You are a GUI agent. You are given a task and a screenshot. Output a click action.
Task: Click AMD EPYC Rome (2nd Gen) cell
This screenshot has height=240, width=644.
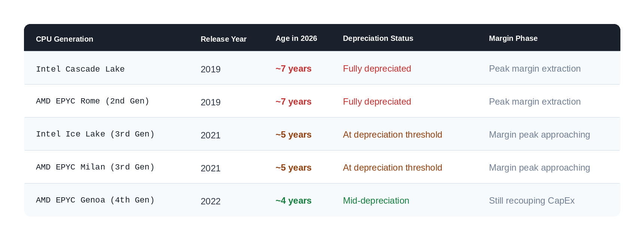[92, 101]
